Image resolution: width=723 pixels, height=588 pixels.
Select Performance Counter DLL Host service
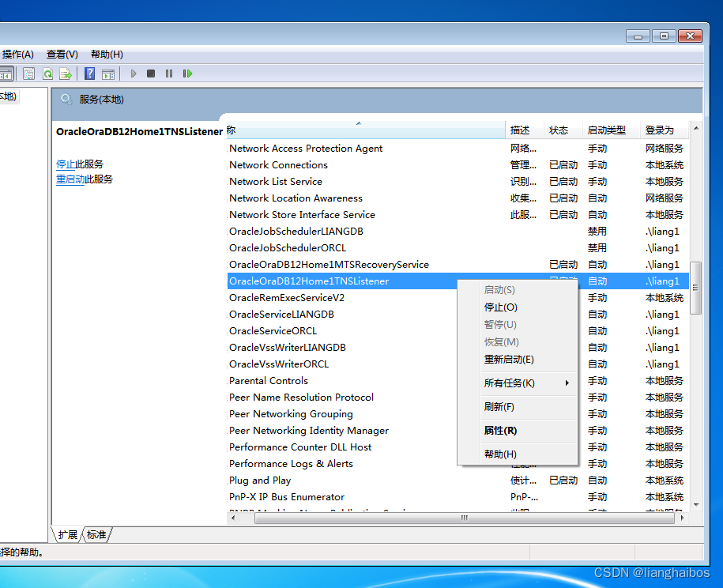click(x=300, y=447)
